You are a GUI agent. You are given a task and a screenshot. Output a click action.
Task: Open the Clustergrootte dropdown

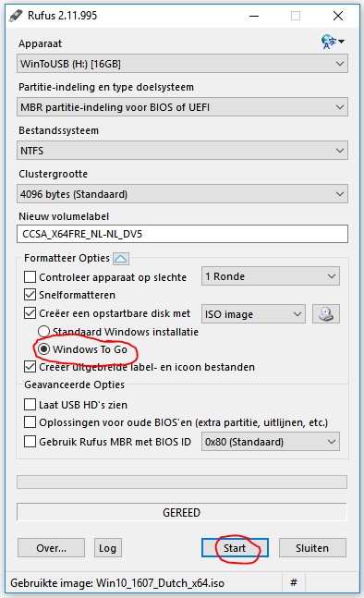(182, 194)
